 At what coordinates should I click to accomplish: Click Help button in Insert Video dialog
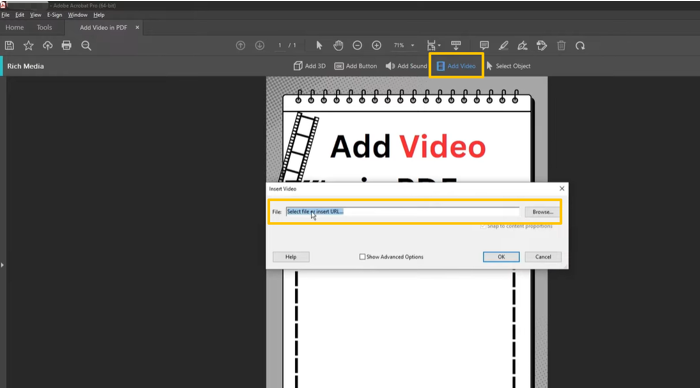pyautogui.click(x=291, y=257)
